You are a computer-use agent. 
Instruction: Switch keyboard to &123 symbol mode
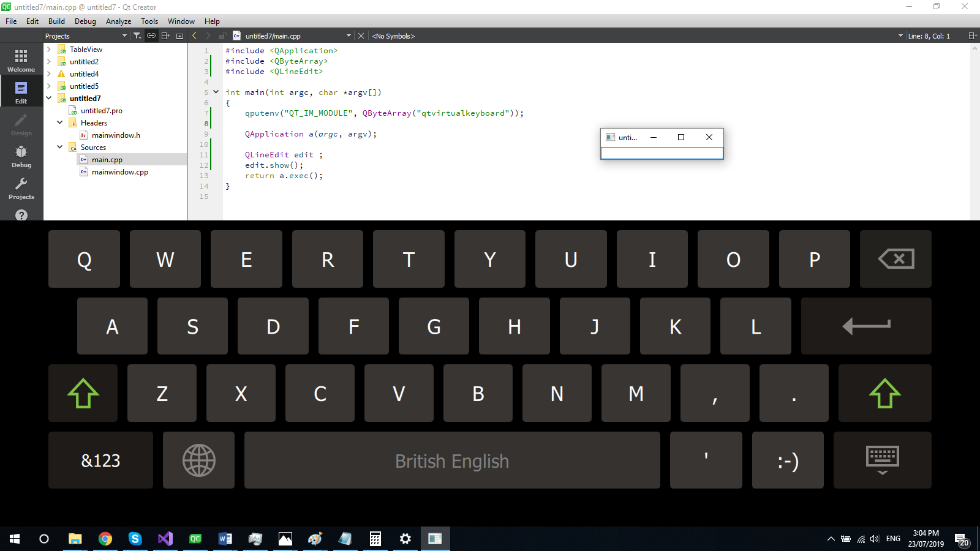(x=100, y=460)
